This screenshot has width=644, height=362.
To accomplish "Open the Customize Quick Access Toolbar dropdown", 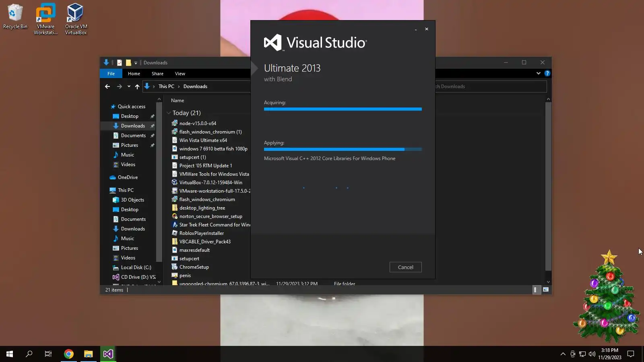I will click(x=136, y=63).
